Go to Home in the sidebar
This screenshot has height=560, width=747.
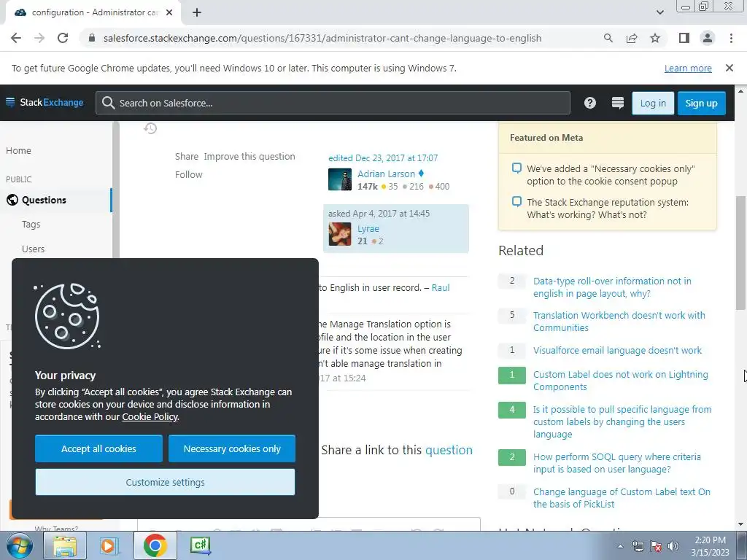click(18, 150)
